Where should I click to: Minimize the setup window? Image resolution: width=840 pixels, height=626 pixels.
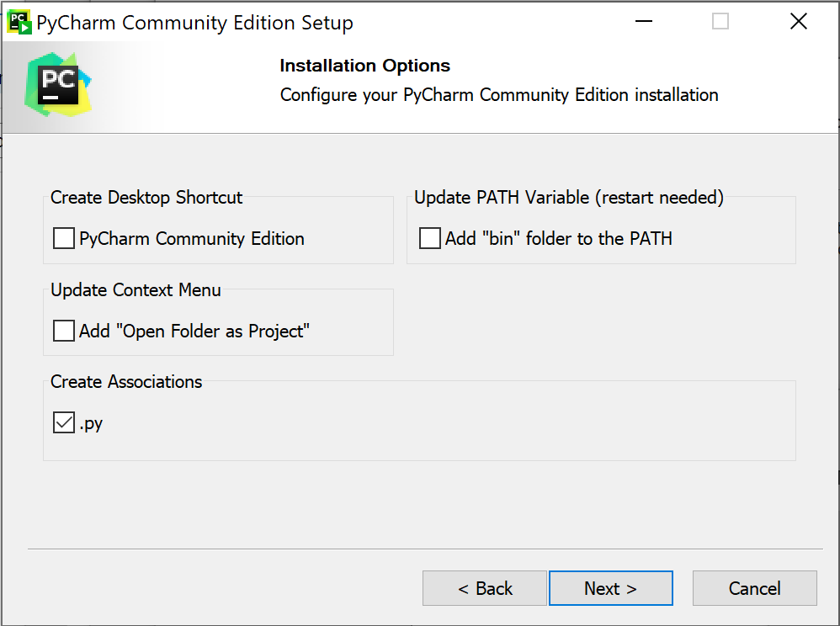coord(641,22)
